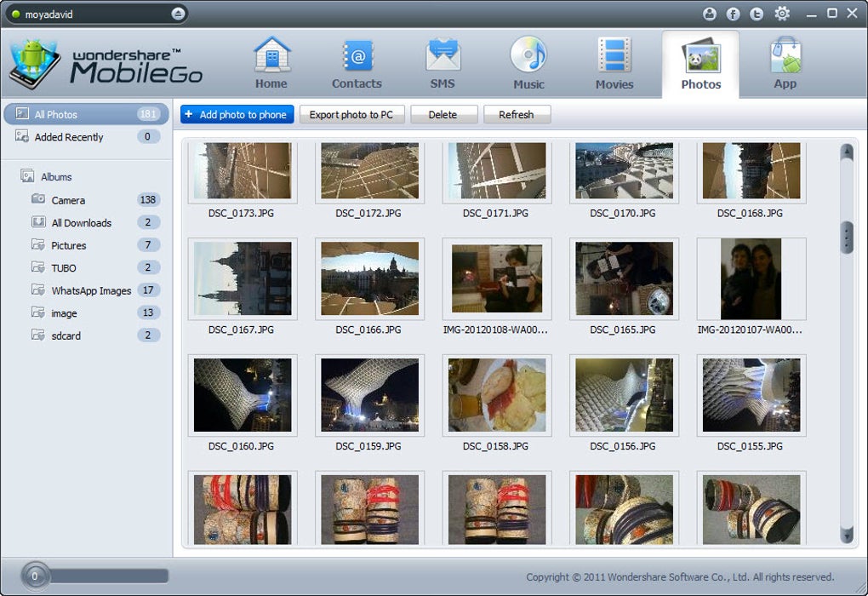
Task: Open the SMS envelope icon
Action: [443, 55]
